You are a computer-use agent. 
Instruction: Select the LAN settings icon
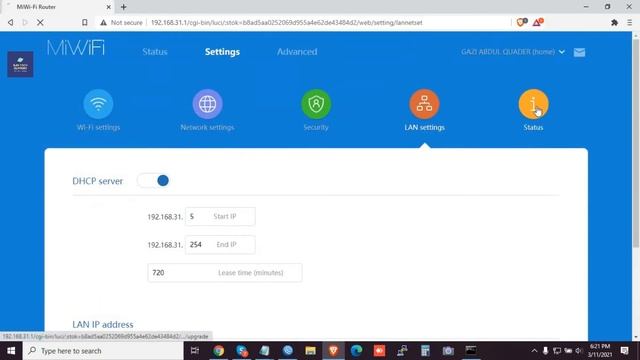424,104
